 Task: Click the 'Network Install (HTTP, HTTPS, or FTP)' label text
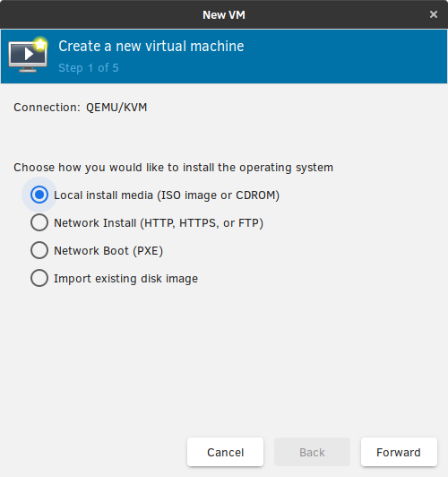tap(159, 223)
